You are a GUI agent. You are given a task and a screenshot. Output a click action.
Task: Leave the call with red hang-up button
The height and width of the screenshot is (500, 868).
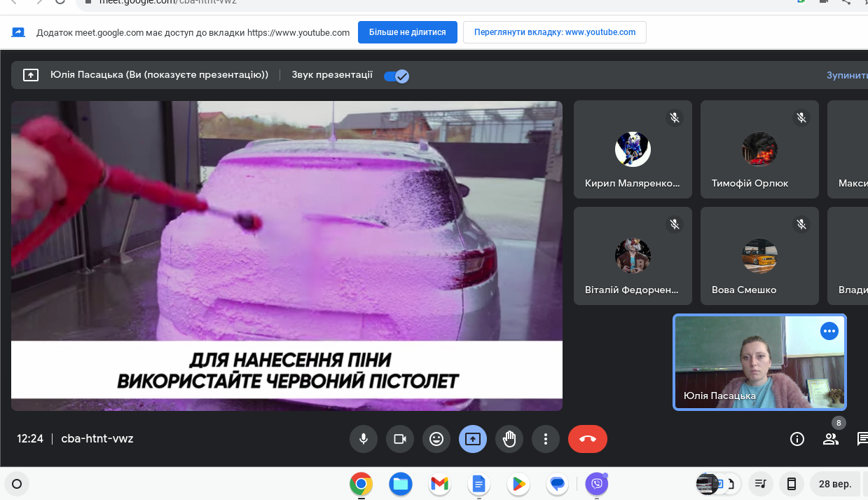588,439
